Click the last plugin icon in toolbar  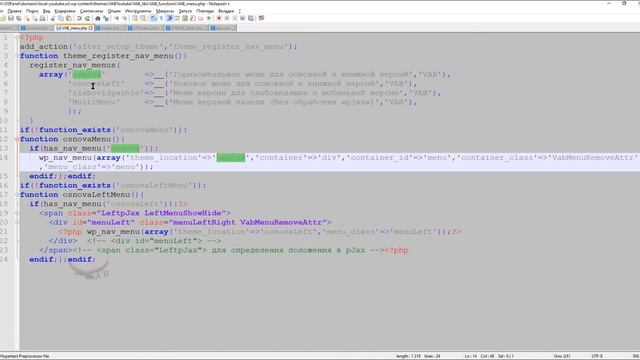pos(261,18)
